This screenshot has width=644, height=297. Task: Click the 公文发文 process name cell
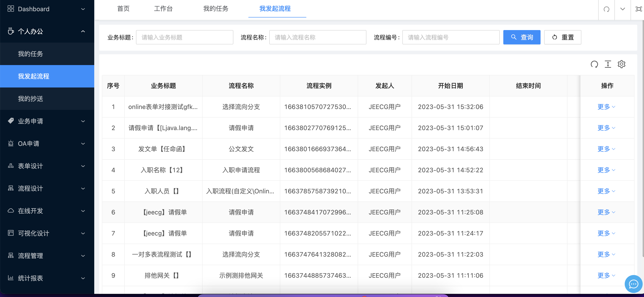(x=241, y=149)
